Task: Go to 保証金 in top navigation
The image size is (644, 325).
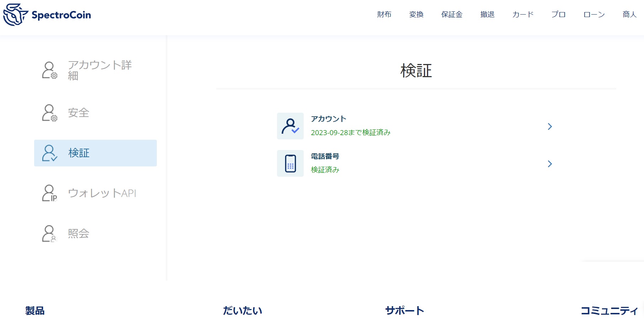Action: [452, 15]
